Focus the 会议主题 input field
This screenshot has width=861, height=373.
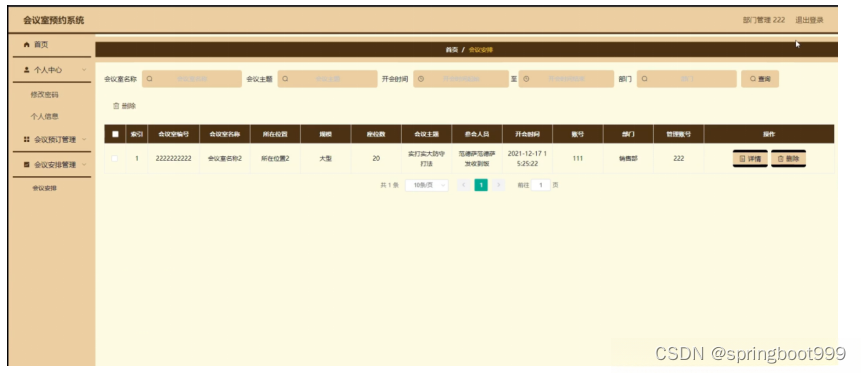[x=327, y=79]
